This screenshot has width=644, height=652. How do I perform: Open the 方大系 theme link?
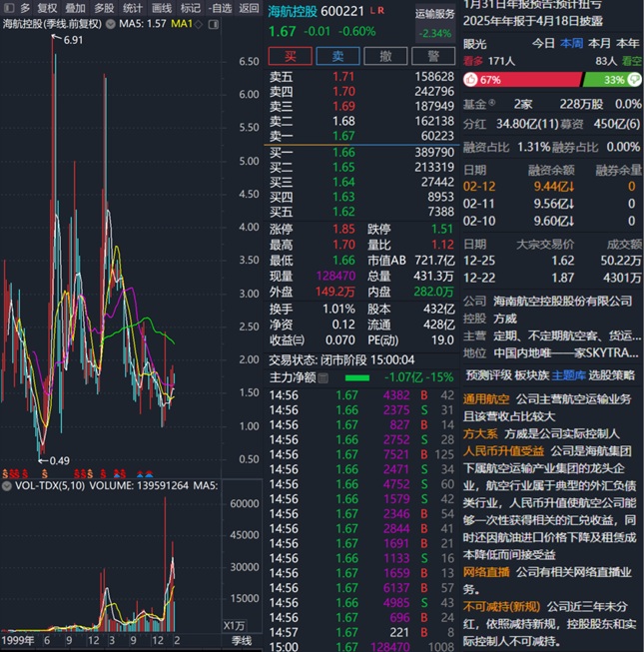click(480, 434)
